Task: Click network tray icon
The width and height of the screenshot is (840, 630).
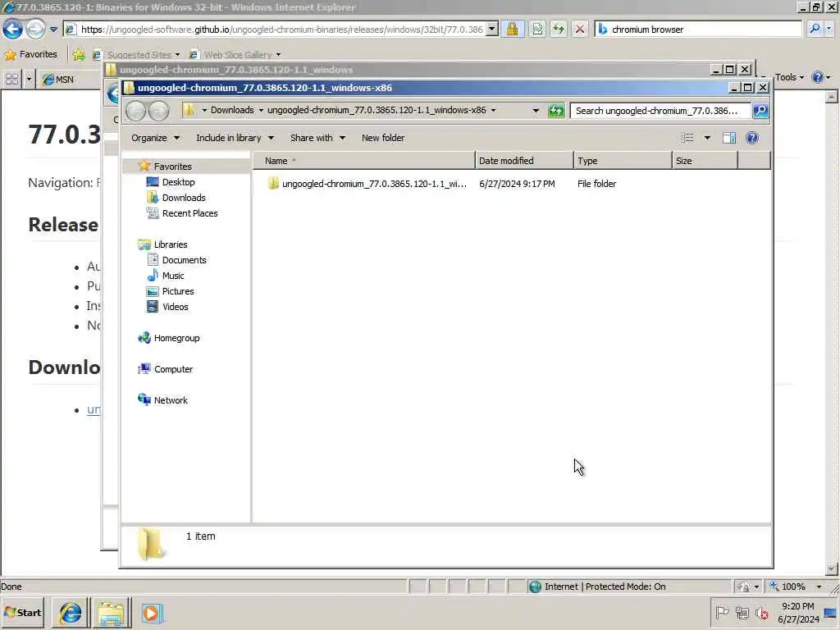Action: [742, 612]
